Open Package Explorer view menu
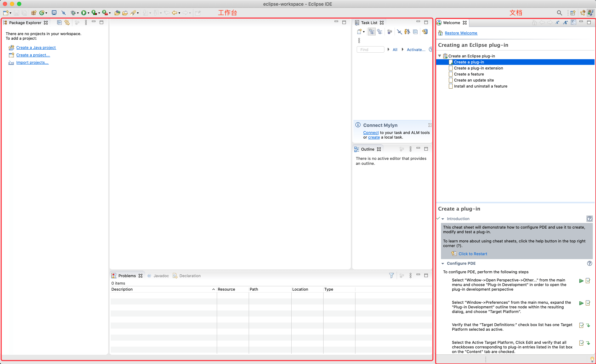Image resolution: width=596 pixels, height=364 pixels. coord(86,23)
